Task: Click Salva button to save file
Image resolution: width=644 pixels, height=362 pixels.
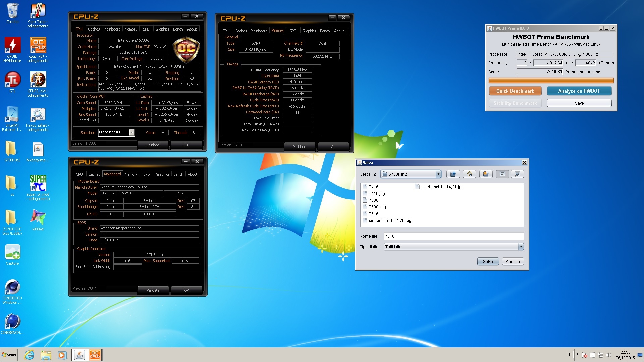Action: (x=488, y=262)
